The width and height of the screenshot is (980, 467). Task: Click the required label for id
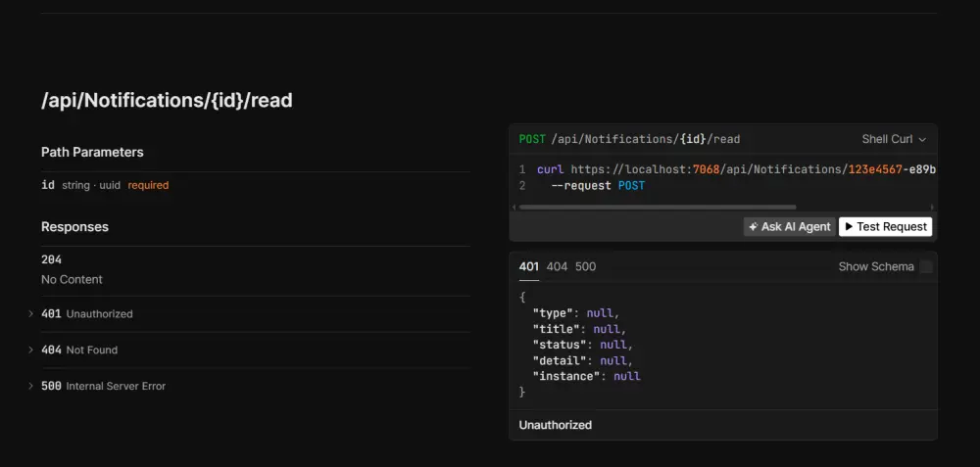(x=148, y=185)
